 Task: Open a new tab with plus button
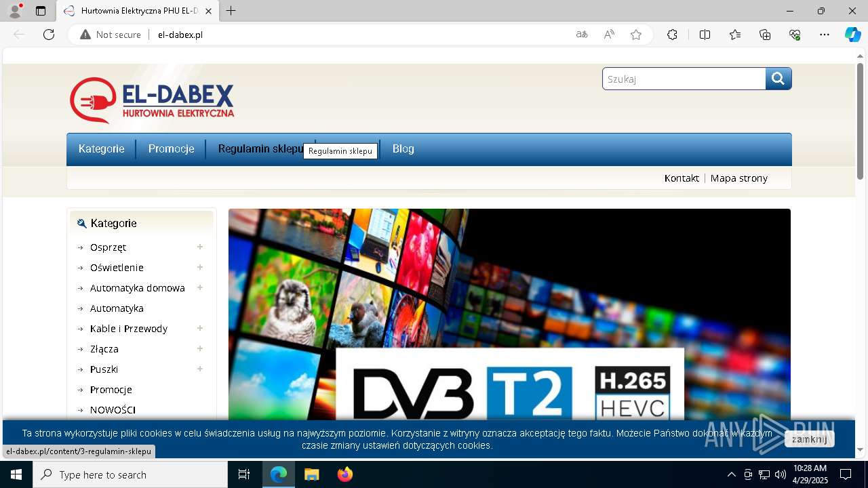pos(231,11)
